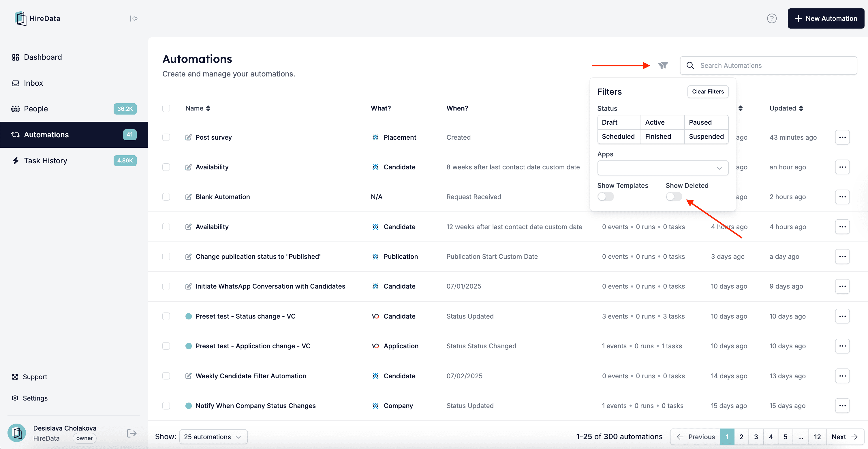Image resolution: width=868 pixels, height=449 pixels.
Task: Sort by Name column
Action: click(x=198, y=108)
